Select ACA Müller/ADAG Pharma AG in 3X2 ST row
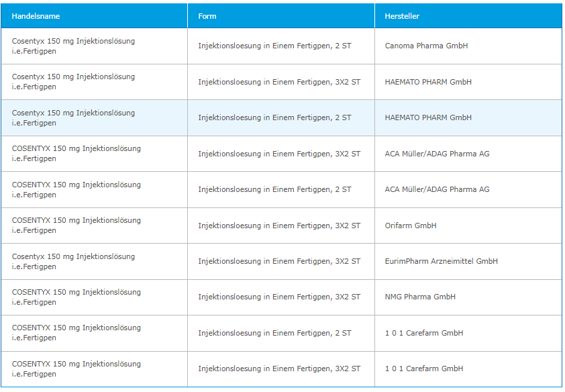565x392 pixels. pos(437,154)
